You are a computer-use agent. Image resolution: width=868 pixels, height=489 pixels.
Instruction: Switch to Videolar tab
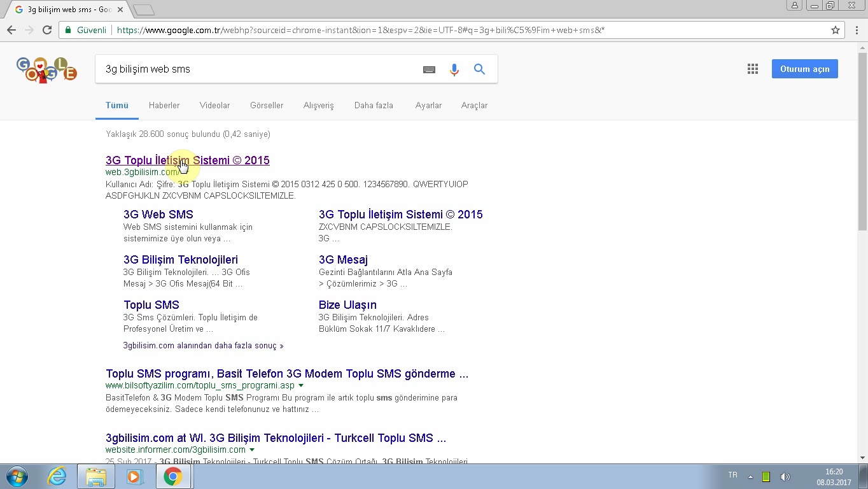click(x=214, y=105)
